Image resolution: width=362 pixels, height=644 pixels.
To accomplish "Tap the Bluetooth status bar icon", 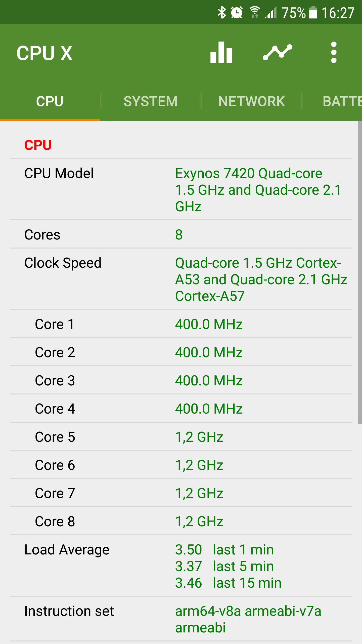I will coord(222,13).
